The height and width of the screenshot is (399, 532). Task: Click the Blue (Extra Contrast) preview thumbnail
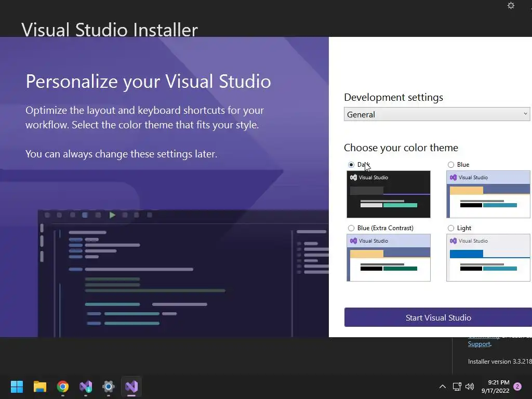tap(389, 258)
